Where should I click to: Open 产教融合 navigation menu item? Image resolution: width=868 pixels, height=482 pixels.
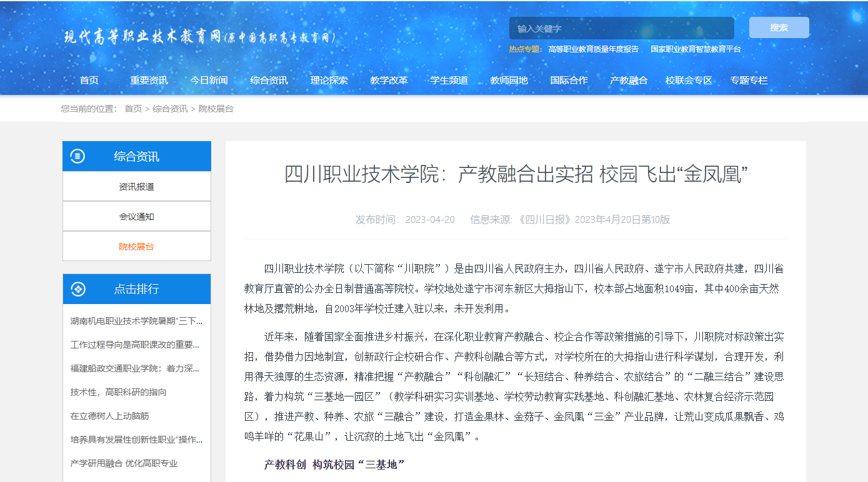click(x=629, y=80)
